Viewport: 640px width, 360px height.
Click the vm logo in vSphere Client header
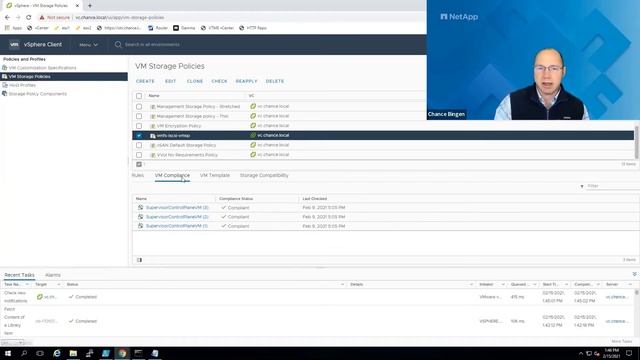(x=14, y=44)
